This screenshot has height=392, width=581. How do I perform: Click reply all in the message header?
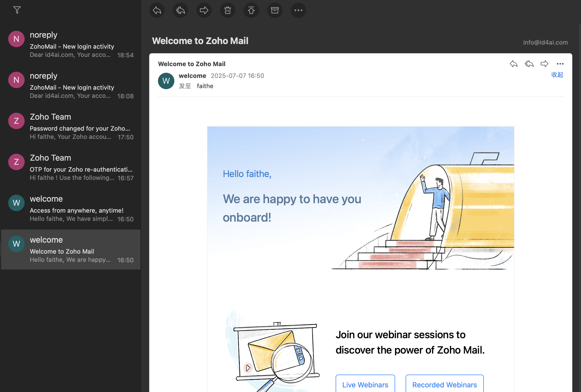click(529, 64)
